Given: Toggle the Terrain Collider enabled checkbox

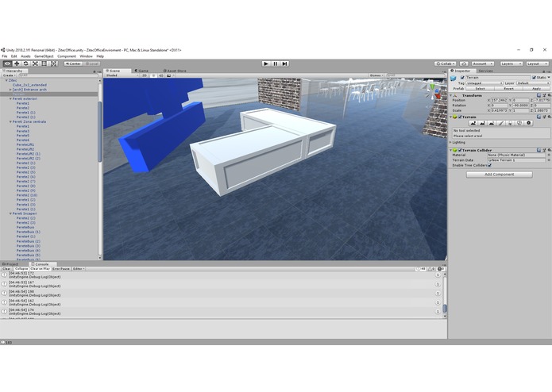Looking at the screenshot, I should 460,150.
